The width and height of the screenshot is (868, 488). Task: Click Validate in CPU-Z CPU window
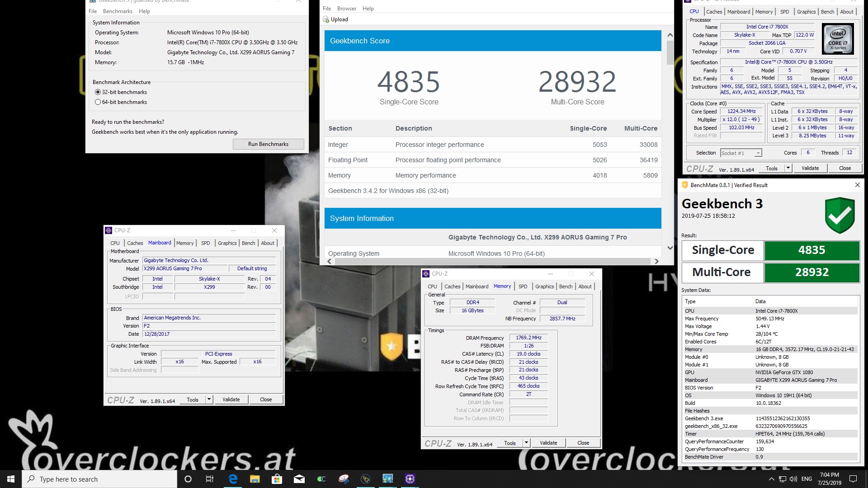click(810, 168)
